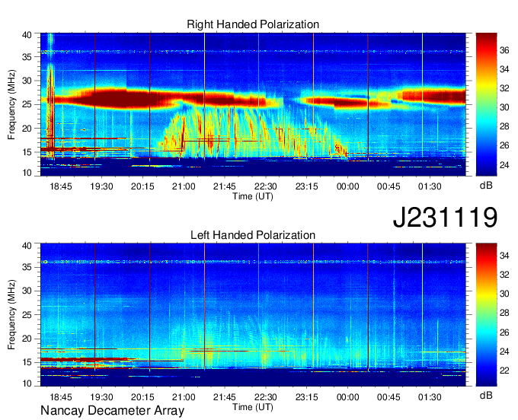Click the 25 MHz frequency tick on Right Handed plot
This screenshot has width=518, height=420.
tap(27, 104)
